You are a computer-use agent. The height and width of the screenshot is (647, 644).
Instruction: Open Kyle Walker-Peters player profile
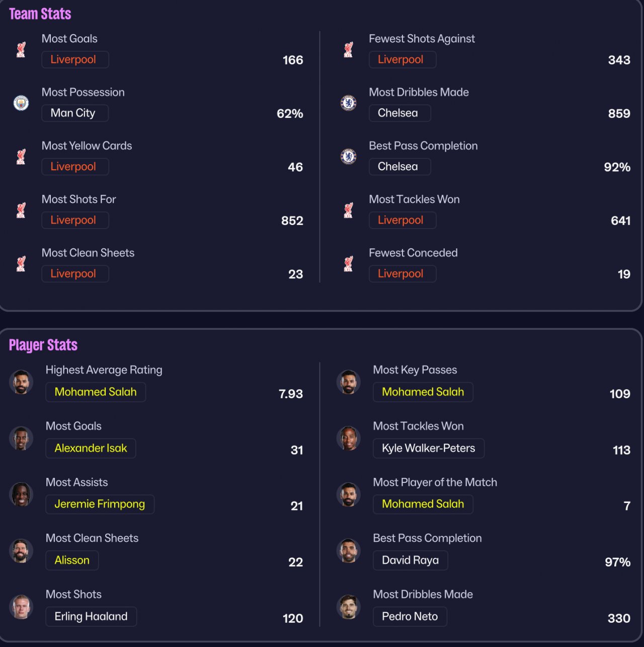tap(428, 448)
